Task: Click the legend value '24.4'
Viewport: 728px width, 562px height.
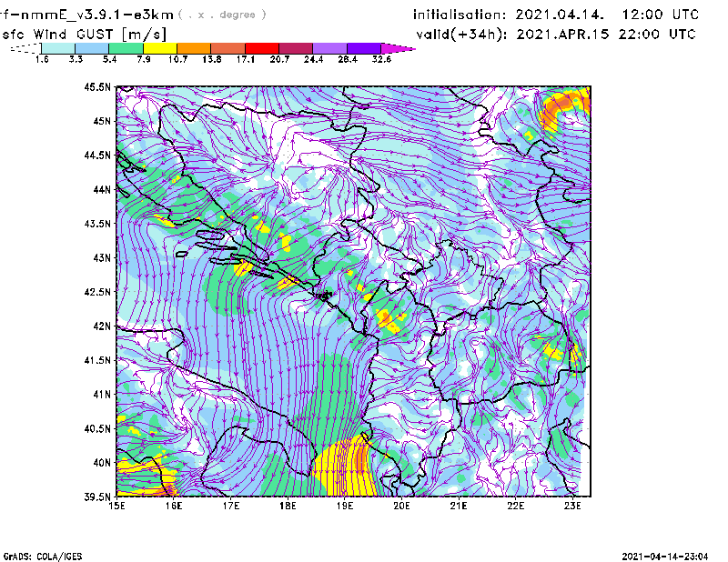Action: [x=313, y=59]
